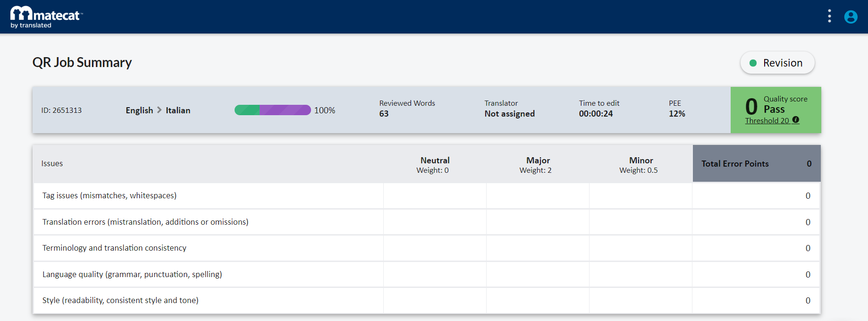Screen dimensions: 868x321
Task: Click the Total Error Points header
Action: pyautogui.click(x=735, y=164)
